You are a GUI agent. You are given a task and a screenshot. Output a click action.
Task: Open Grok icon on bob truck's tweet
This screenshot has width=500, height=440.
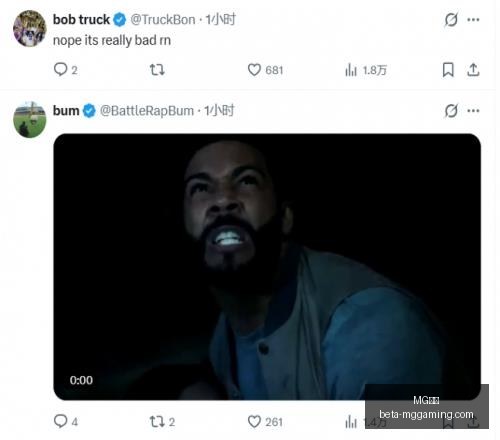click(x=451, y=20)
